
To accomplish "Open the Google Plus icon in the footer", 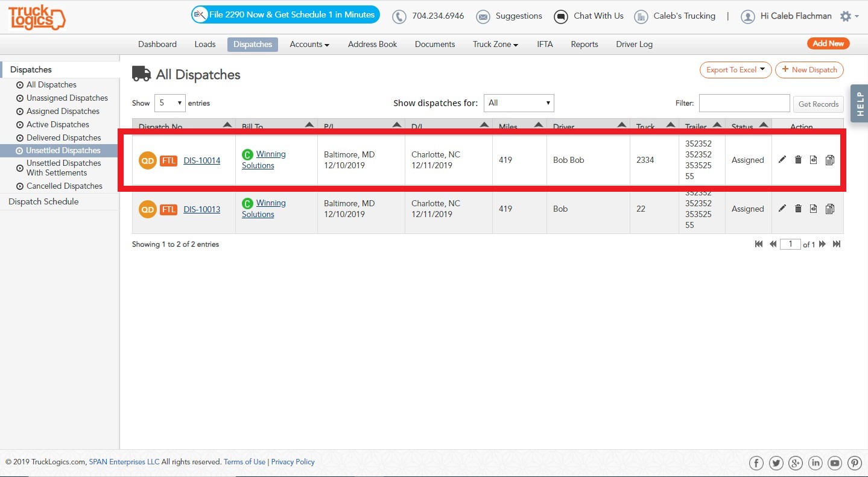I will pyautogui.click(x=796, y=463).
